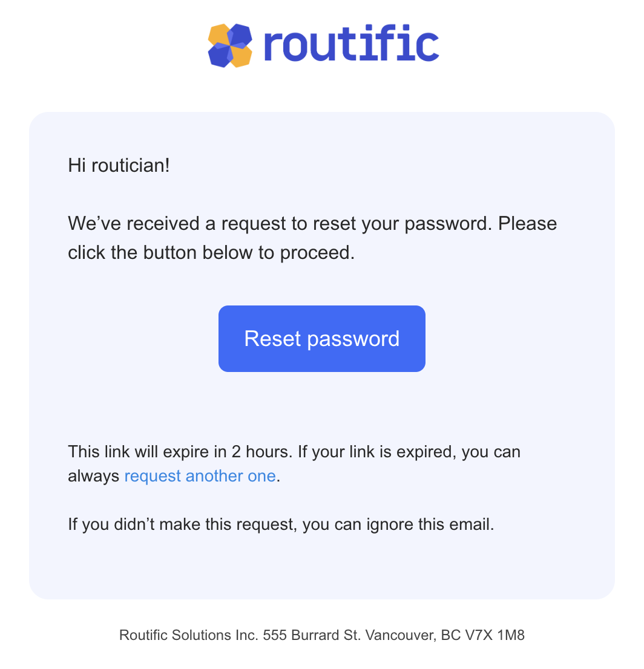Click the bottom orange petal of the logo

pyautogui.click(x=240, y=56)
